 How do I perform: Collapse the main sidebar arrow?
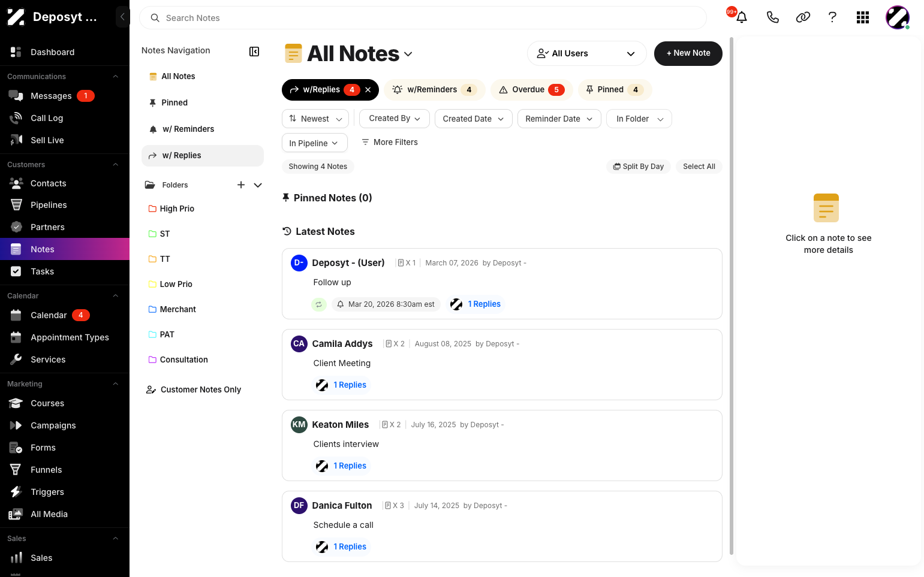pyautogui.click(x=122, y=17)
